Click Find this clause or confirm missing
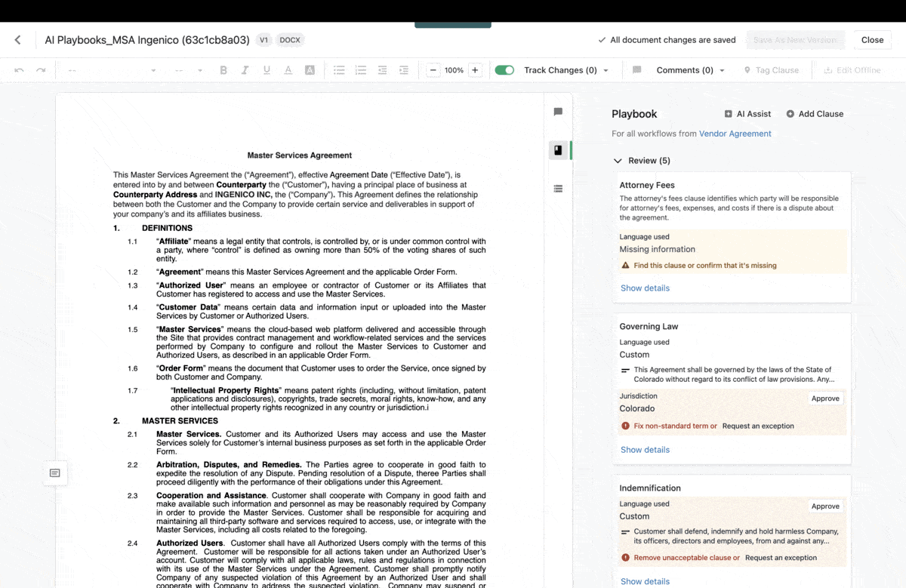 pyautogui.click(x=705, y=266)
